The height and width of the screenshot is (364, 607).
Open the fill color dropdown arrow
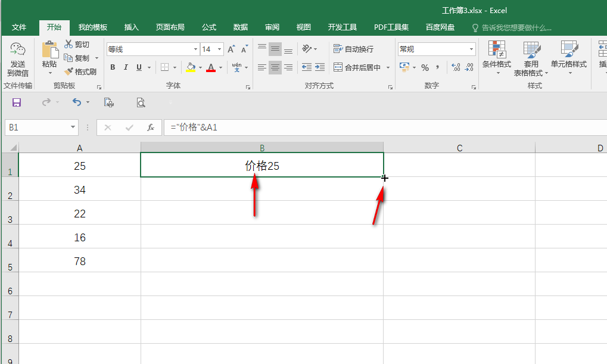coord(201,68)
